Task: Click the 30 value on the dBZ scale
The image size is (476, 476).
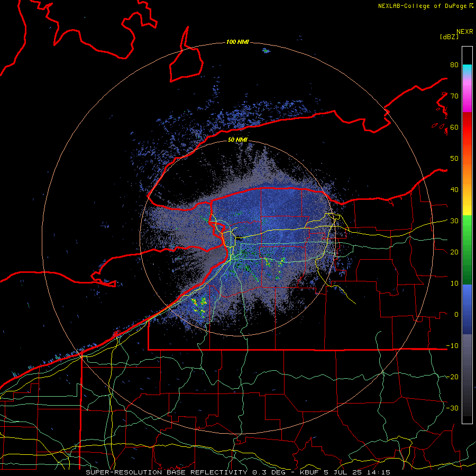Action: [x=454, y=221]
